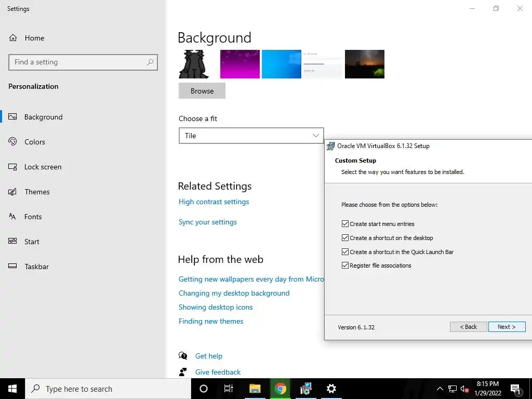Open the Fonts page
532x399 pixels.
[33, 217]
